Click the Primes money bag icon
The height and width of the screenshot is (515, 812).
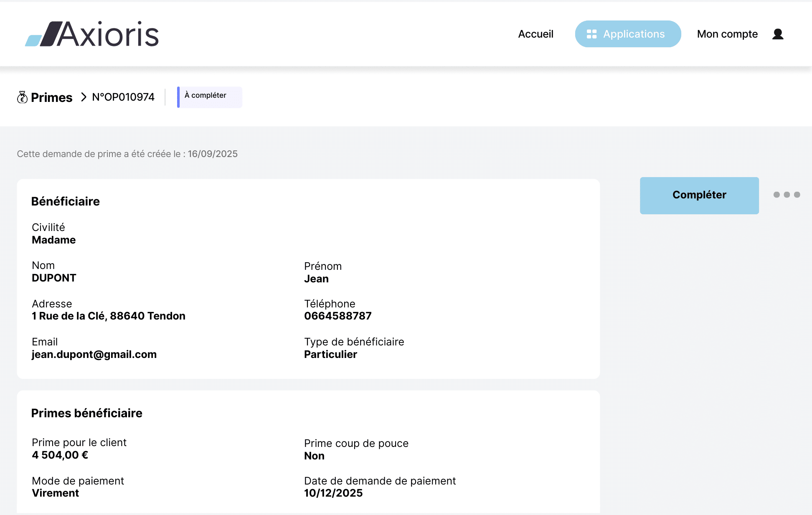point(22,97)
